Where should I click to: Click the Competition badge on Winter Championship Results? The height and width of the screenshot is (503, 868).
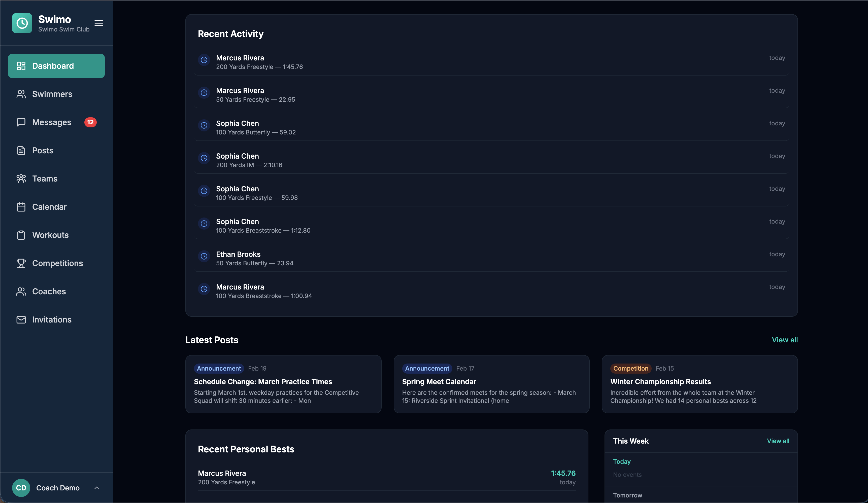click(x=630, y=368)
